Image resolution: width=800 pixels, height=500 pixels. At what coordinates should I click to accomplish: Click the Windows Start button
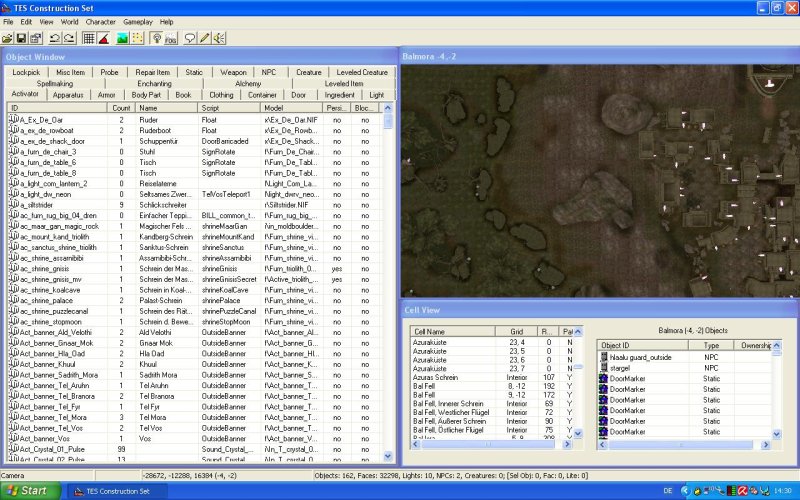[x=30, y=491]
